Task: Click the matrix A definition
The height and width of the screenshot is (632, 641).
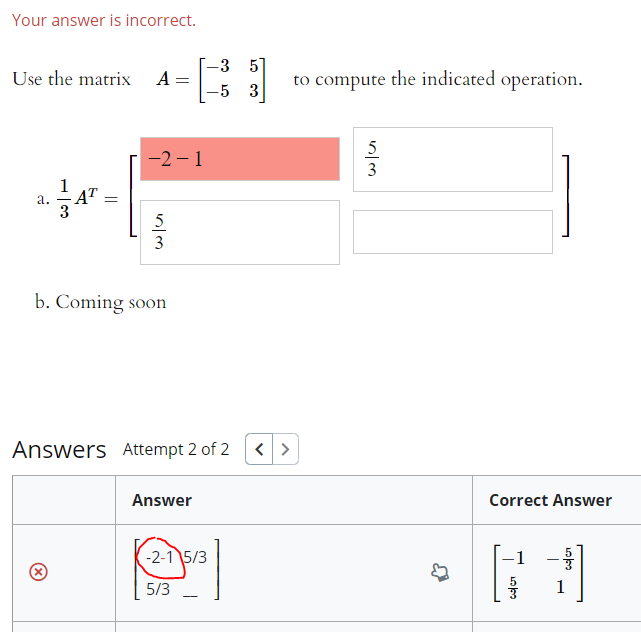Action: click(x=211, y=79)
